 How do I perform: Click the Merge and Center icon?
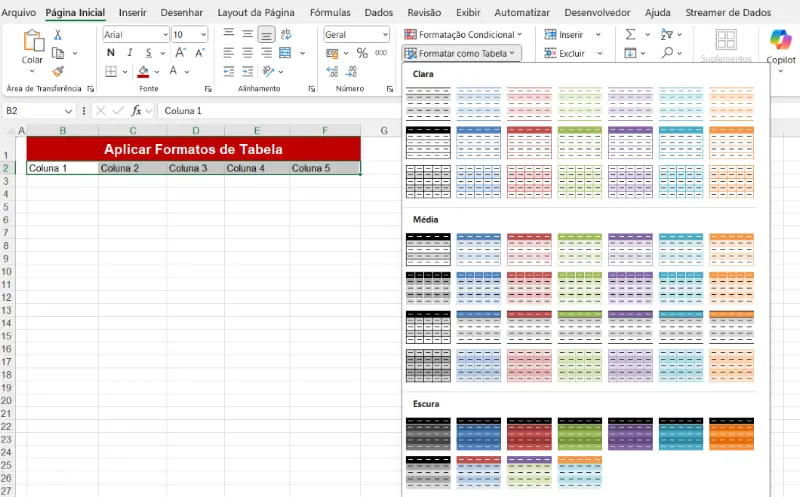point(285,53)
